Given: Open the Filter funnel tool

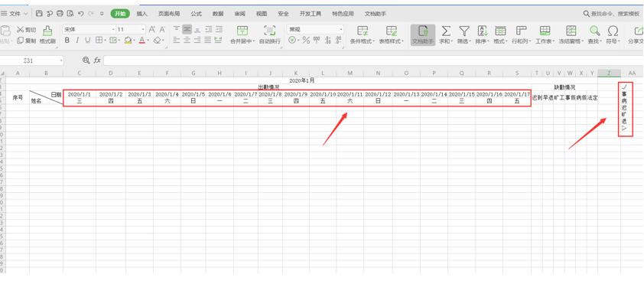Looking at the screenshot, I should tap(463, 31).
